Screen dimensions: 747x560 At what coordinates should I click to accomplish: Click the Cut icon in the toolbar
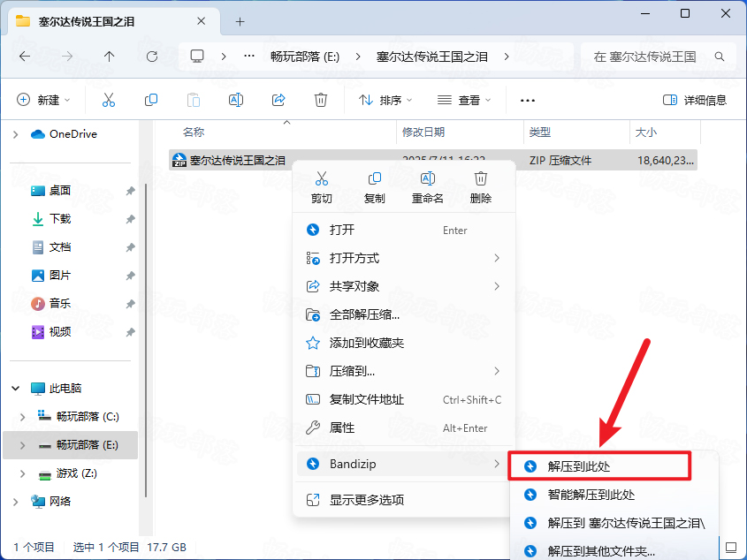109,100
